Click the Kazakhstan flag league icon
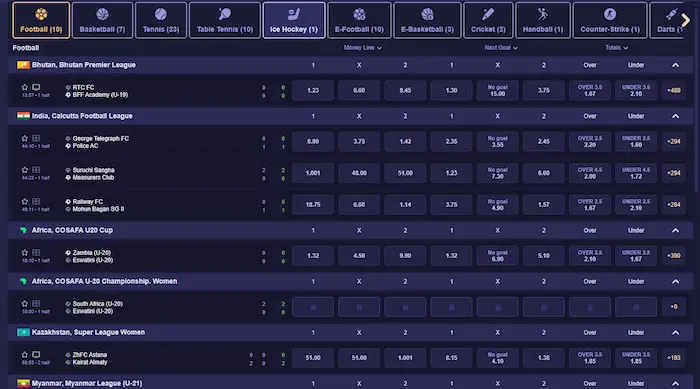This screenshot has width=700, height=389. click(23, 332)
